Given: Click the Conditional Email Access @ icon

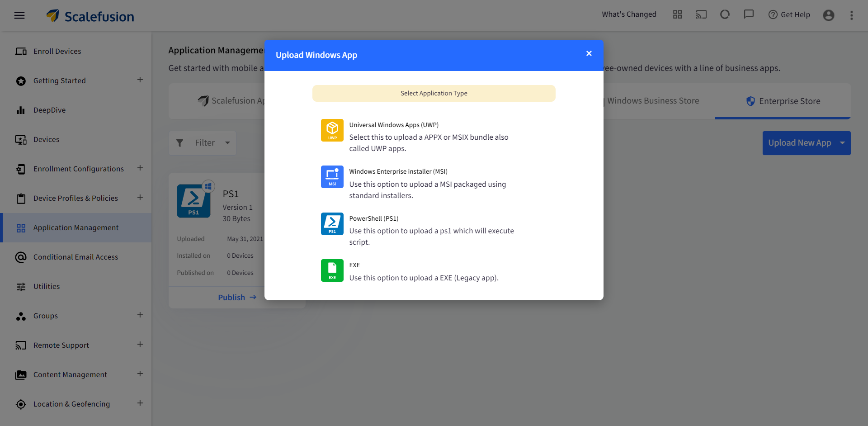Looking at the screenshot, I should point(21,257).
